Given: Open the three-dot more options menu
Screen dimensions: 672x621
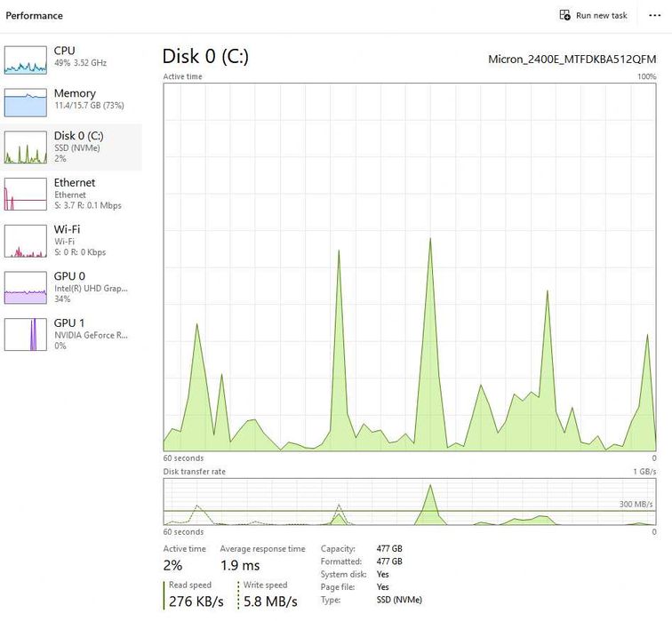Looking at the screenshot, I should (x=654, y=15).
